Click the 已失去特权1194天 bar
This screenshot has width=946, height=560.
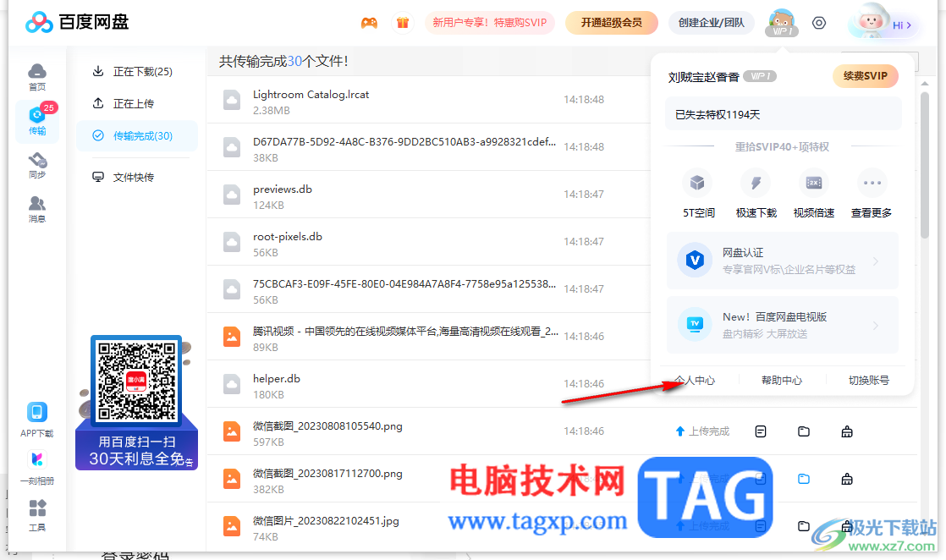[783, 114]
